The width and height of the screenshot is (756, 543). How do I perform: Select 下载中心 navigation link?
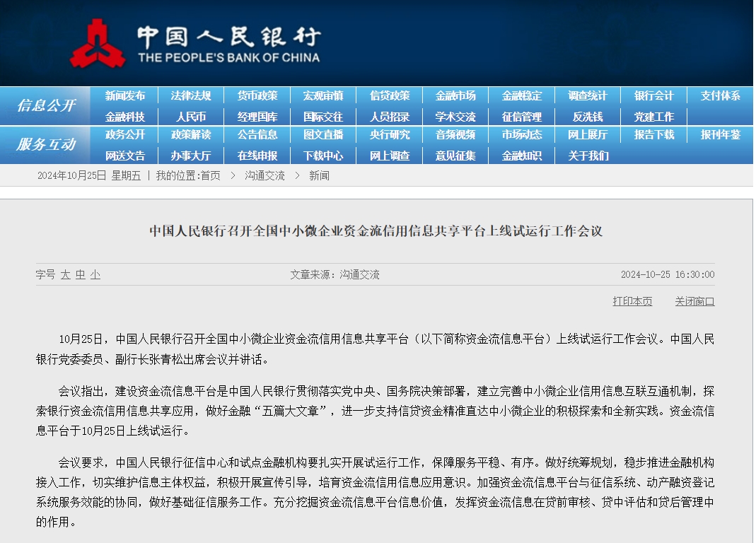coord(323,156)
